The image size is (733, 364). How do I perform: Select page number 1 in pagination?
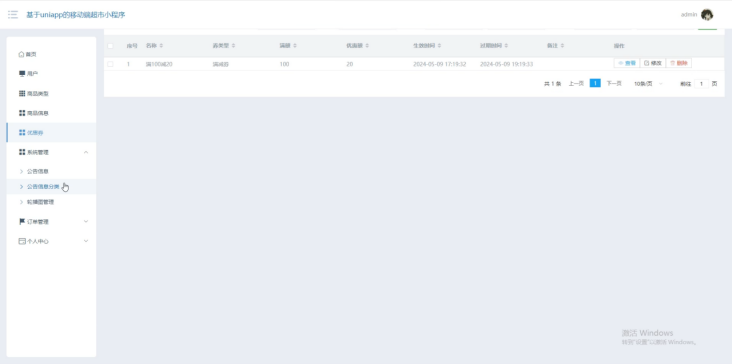tap(595, 83)
